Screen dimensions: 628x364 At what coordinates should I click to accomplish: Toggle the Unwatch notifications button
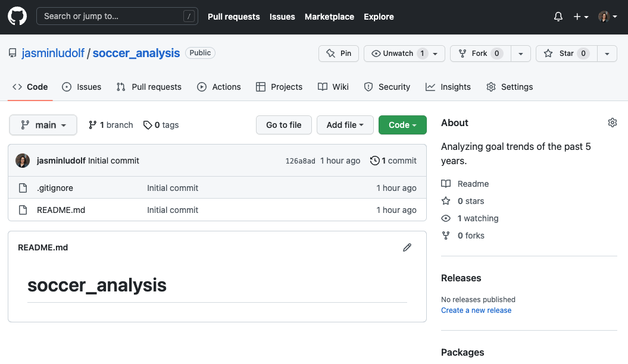click(399, 54)
